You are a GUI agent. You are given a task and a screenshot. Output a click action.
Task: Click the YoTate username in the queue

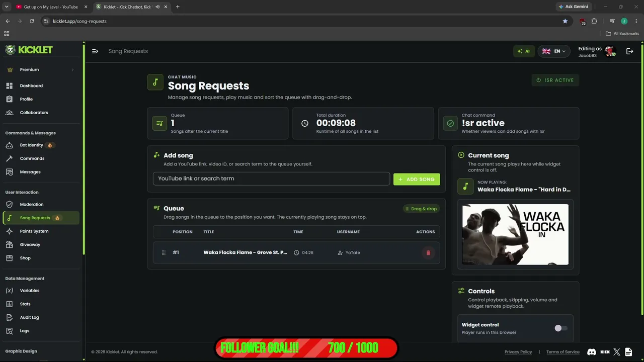(353, 253)
